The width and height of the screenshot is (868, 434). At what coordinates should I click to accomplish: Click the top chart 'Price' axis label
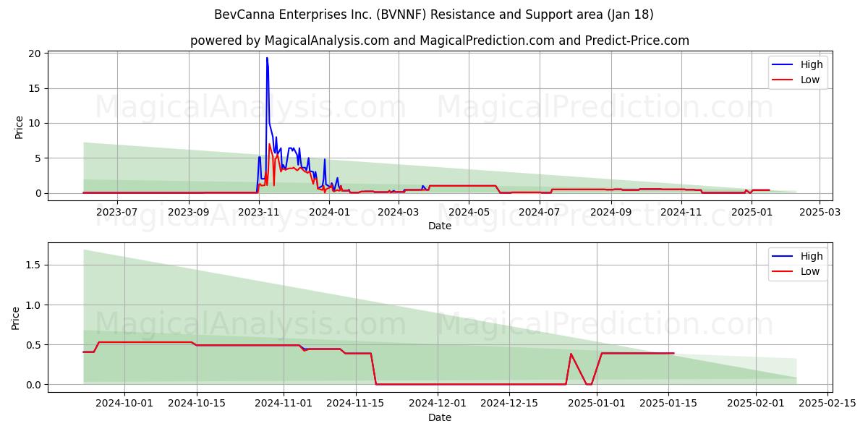[19, 127]
